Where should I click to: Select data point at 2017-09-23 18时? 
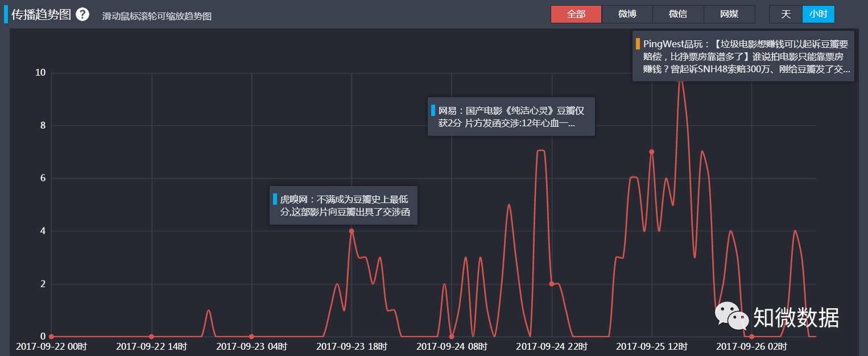(352, 231)
